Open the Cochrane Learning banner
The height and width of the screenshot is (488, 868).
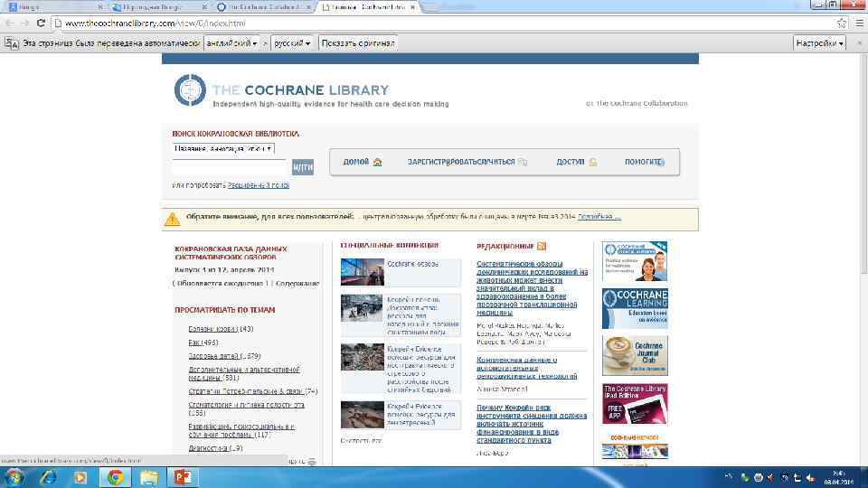635,309
